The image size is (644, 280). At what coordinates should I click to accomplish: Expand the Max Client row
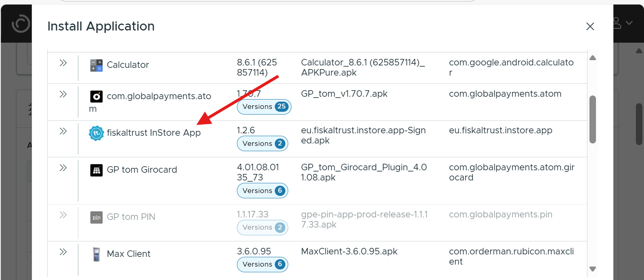tap(63, 252)
